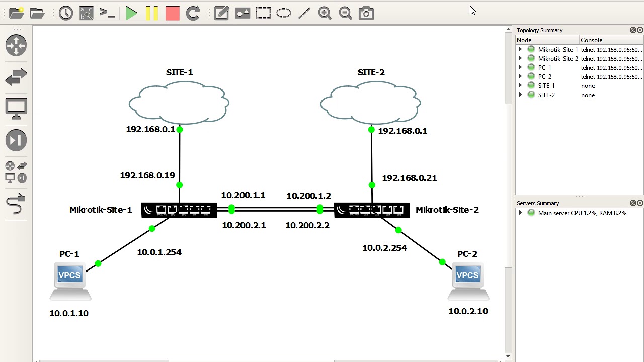
Task: Click the 192.168.0.21 address label
Action: point(410,178)
